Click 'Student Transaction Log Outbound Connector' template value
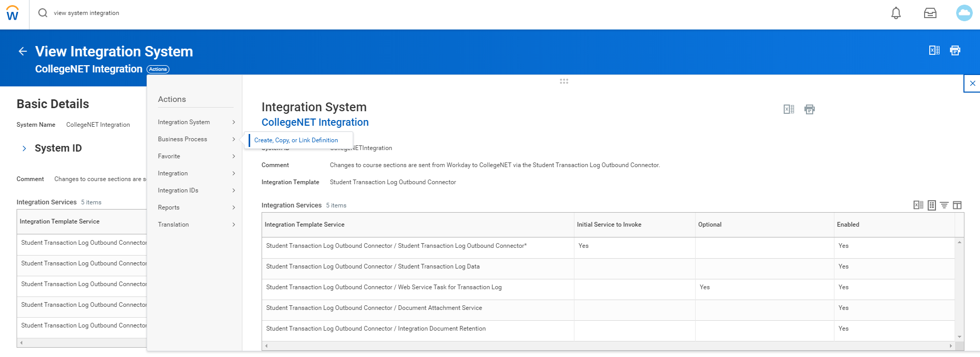 [x=393, y=182]
